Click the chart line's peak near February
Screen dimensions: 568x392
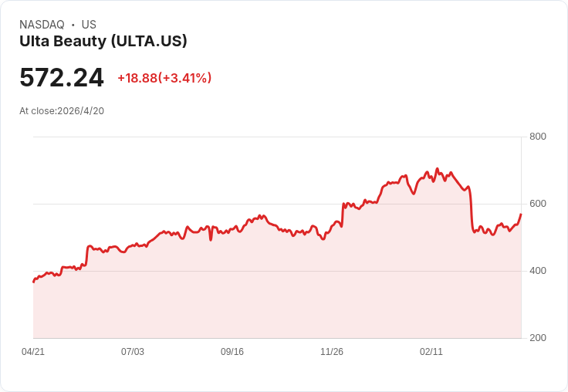click(437, 169)
